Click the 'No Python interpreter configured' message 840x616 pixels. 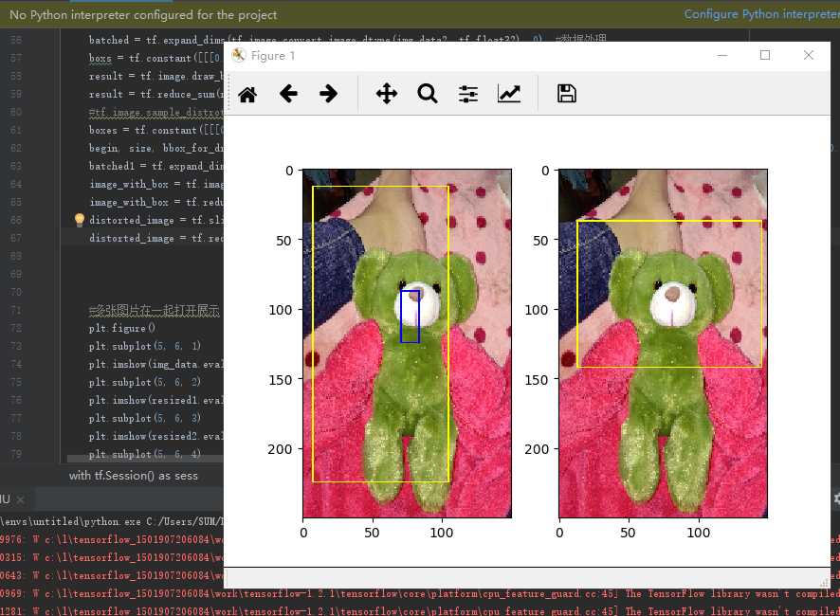[x=143, y=15]
